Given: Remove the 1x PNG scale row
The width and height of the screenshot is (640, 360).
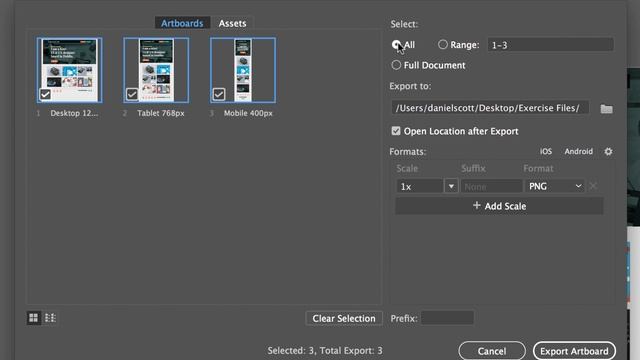Looking at the screenshot, I should click(593, 186).
